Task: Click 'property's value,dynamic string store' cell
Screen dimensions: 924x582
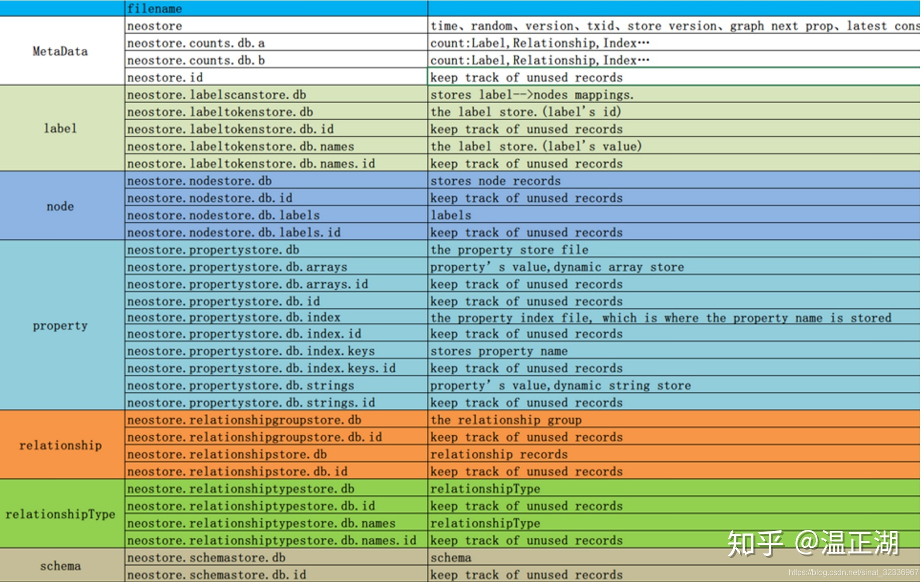Action: point(674,385)
